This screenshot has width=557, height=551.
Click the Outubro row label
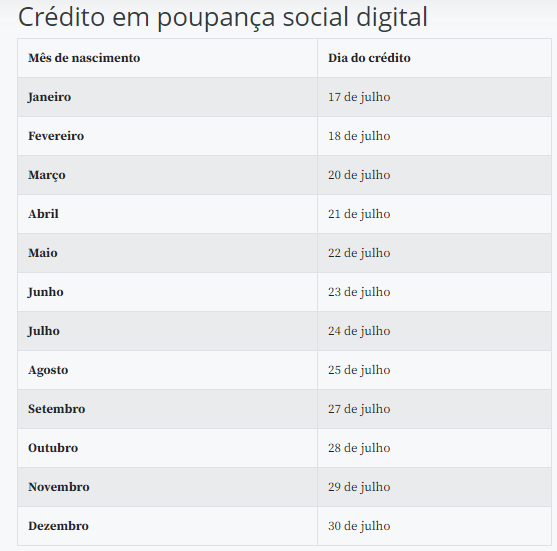53,448
